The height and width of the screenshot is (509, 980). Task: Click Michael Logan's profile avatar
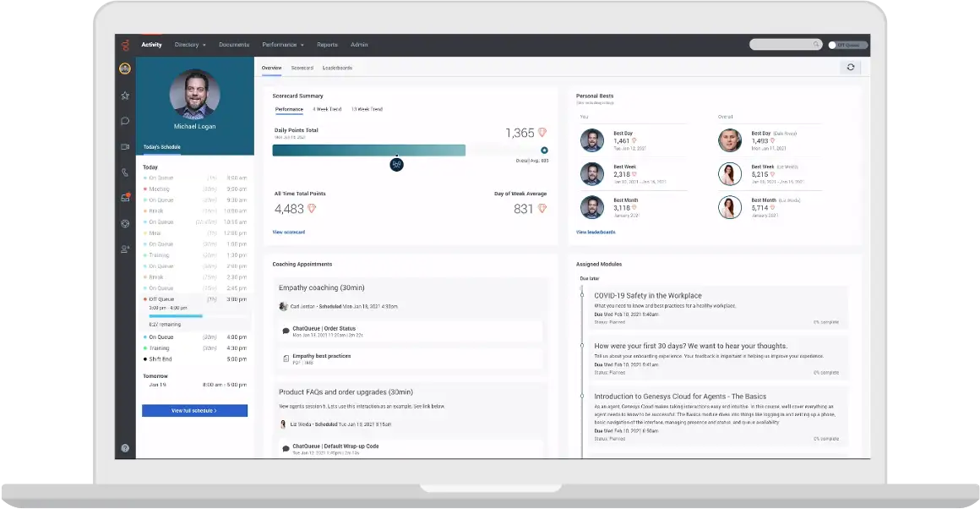tap(194, 94)
